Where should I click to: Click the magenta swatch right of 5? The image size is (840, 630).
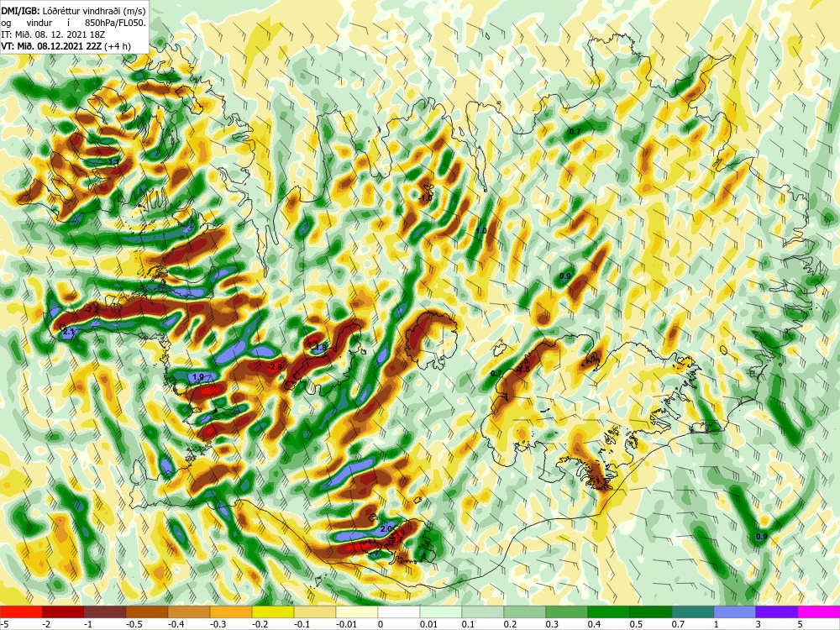tap(819, 612)
